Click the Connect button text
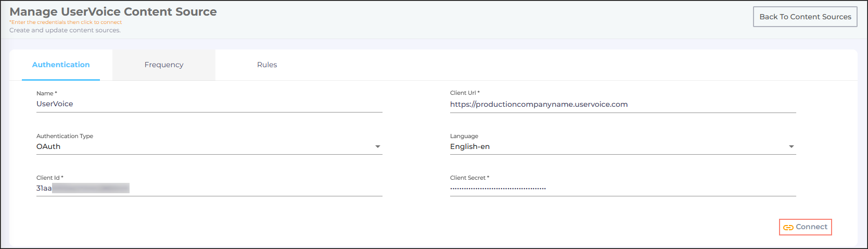The image size is (868, 249). click(811, 227)
